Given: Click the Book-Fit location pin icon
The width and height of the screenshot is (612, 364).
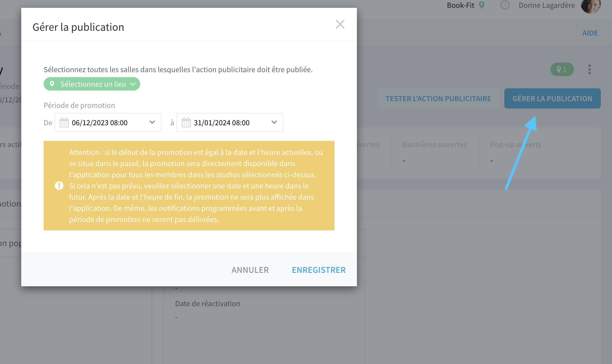Looking at the screenshot, I should coord(482,5).
